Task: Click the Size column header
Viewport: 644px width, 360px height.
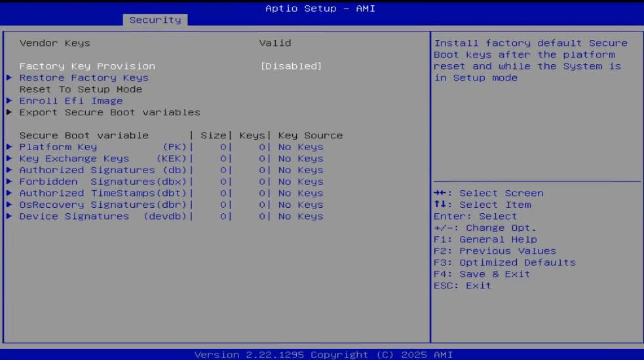Action: point(213,135)
